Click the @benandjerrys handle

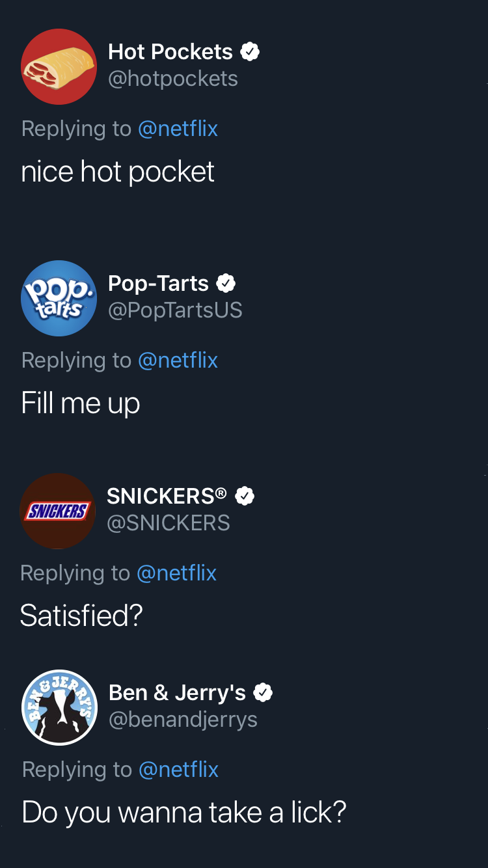[183, 720]
